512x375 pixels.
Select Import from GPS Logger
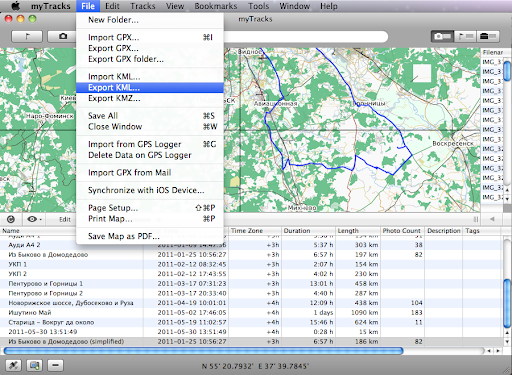150,144
